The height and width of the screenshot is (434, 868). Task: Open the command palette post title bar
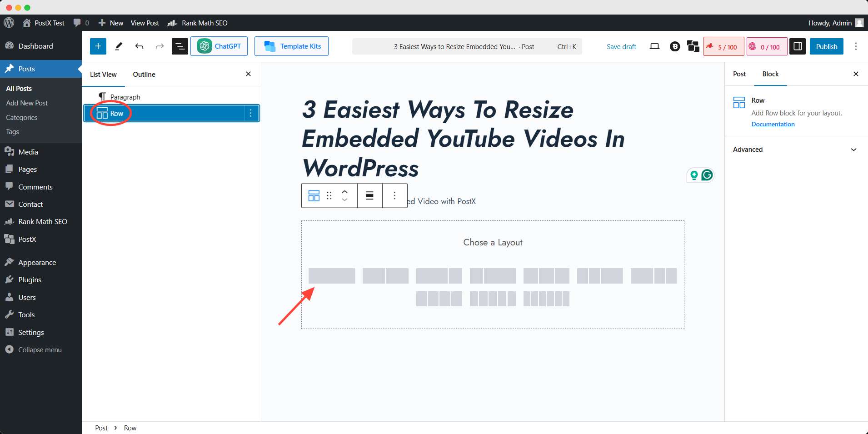click(467, 46)
